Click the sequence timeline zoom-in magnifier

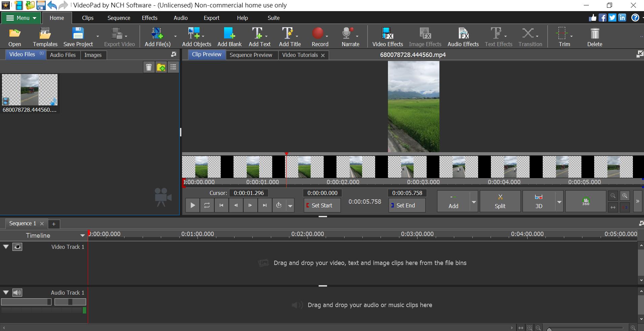(x=633, y=328)
